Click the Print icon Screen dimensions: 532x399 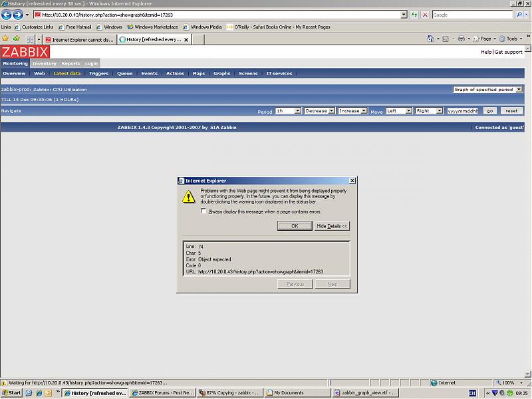tap(461, 39)
